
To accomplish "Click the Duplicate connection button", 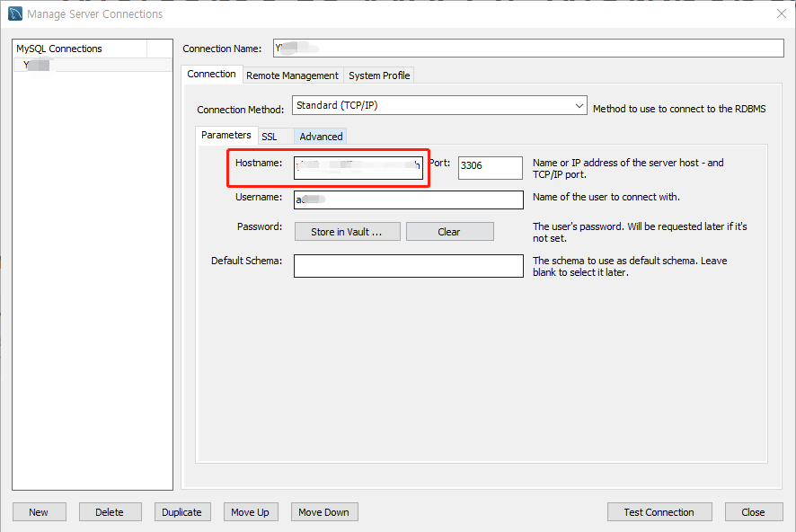I will [181, 511].
